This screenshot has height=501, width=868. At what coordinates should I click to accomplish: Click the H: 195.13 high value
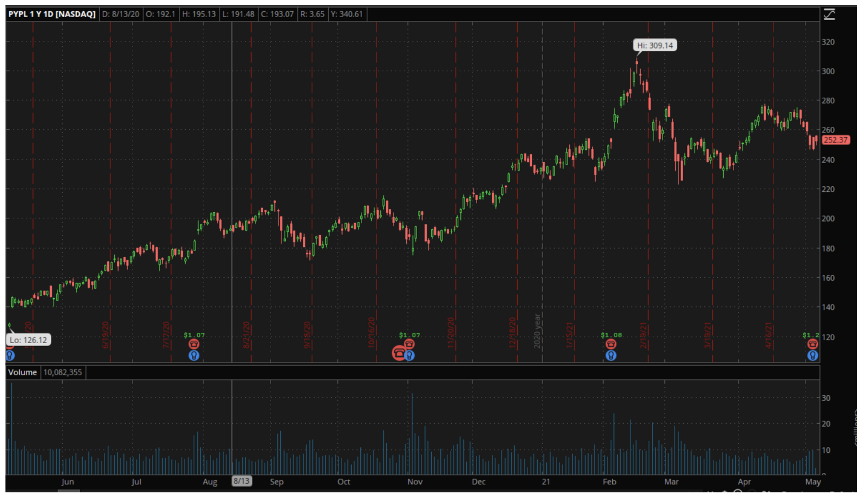[x=199, y=14]
